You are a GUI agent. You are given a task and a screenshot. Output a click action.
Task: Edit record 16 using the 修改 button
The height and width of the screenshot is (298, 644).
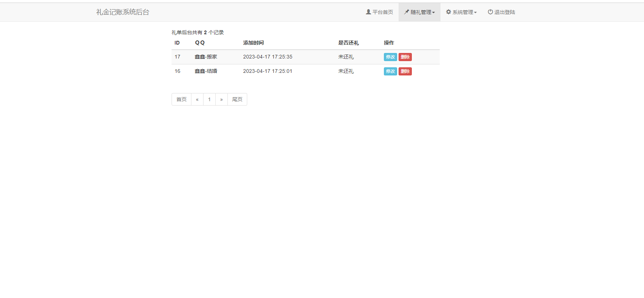390,71
